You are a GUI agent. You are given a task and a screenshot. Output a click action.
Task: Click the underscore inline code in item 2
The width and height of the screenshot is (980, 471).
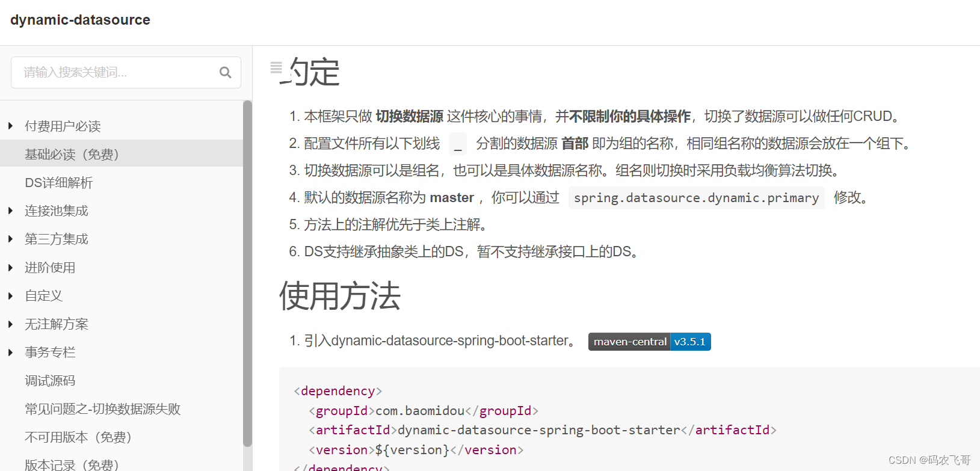tap(458, 144)
